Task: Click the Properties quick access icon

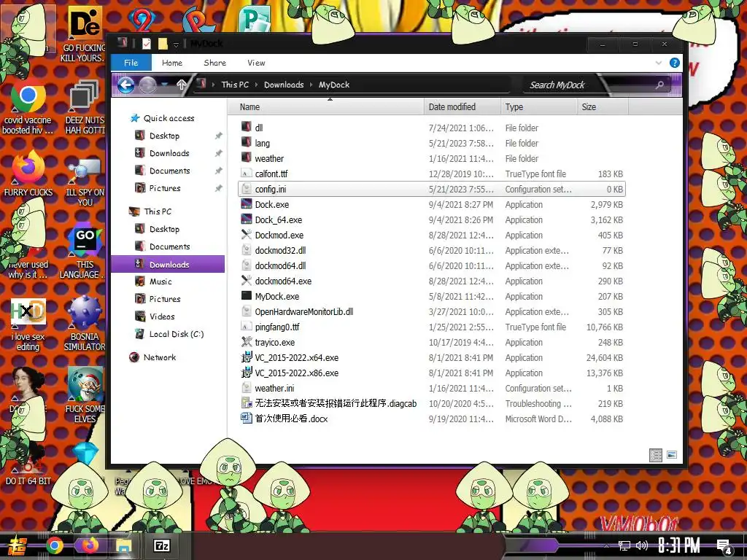Action: coord(146,44)
